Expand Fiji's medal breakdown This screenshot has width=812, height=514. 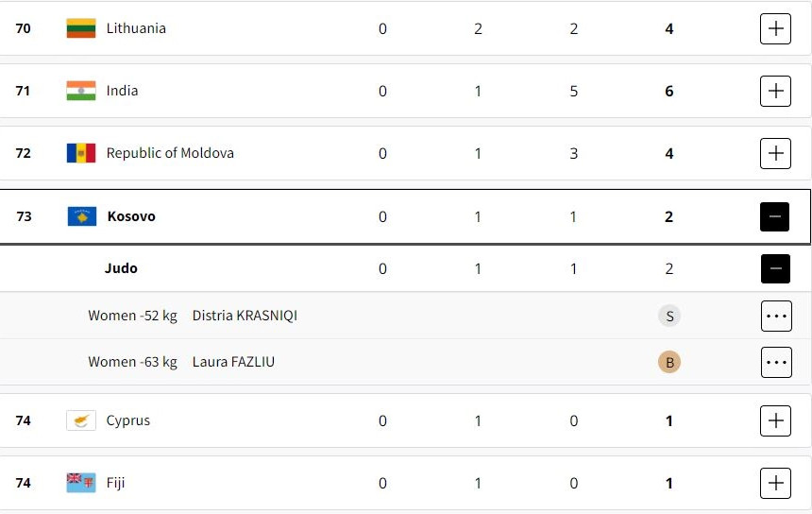point(775,483)
